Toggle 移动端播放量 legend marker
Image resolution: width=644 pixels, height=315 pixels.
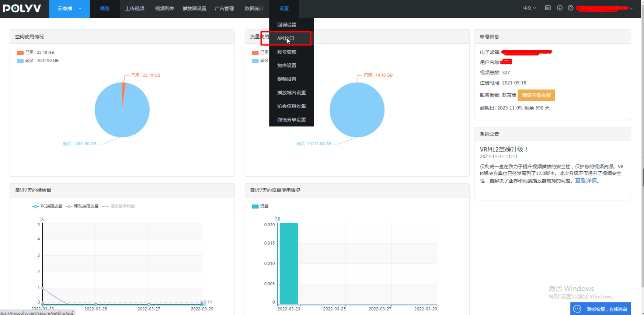69,206
